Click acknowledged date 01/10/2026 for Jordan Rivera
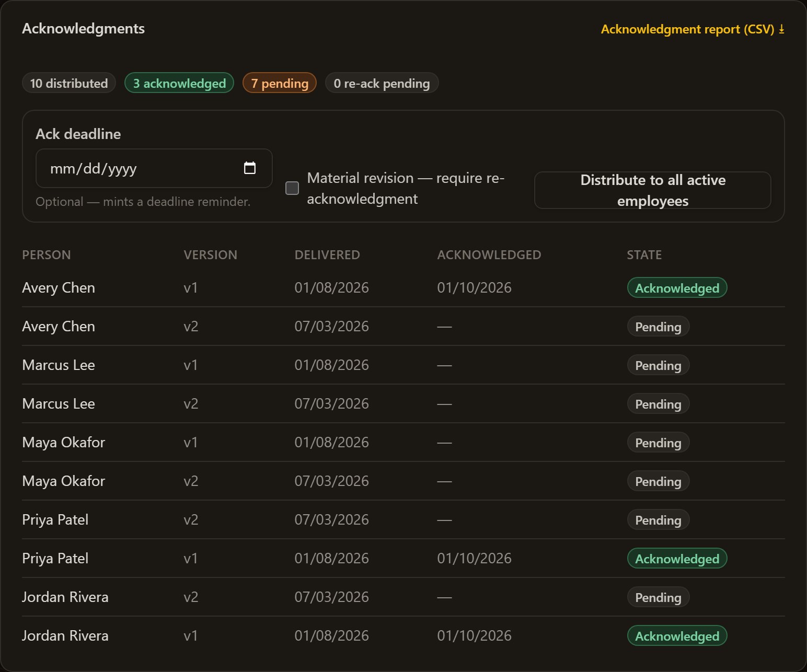Image resolution: width=807 pixels, height=672 pixels. point(474,636)
